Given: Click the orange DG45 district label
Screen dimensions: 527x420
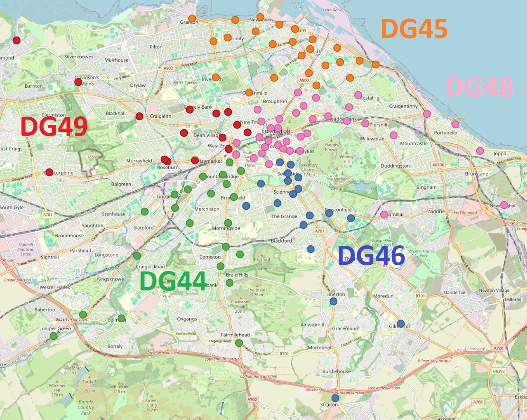Looking at the screenshot, I should click(x=414, y=29).
